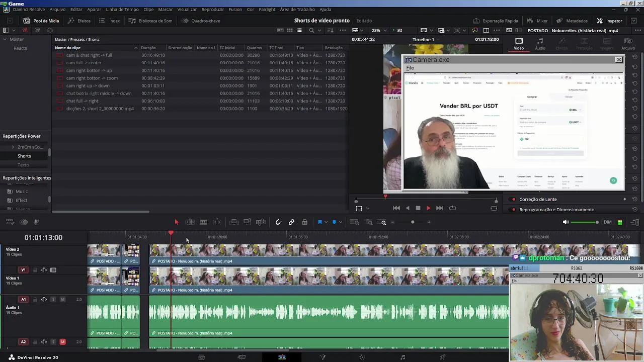Click the Insert clip icon

pyautogui.click(x=234, y=222)
